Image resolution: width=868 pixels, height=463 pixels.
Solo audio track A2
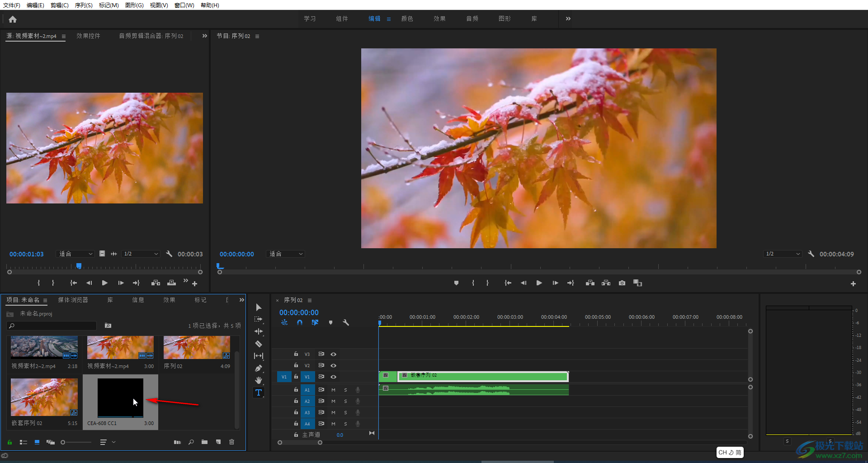pyautogui.click(x=345, y=401)
